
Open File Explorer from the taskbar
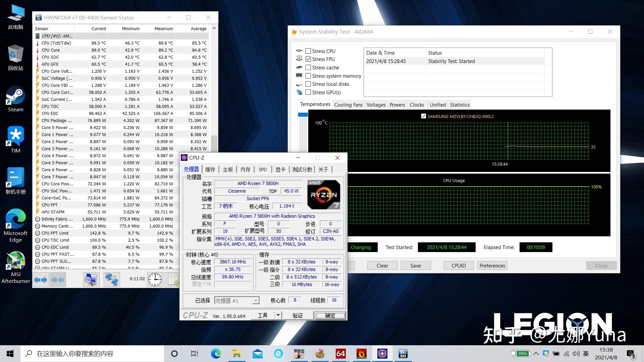click(237, 354)
